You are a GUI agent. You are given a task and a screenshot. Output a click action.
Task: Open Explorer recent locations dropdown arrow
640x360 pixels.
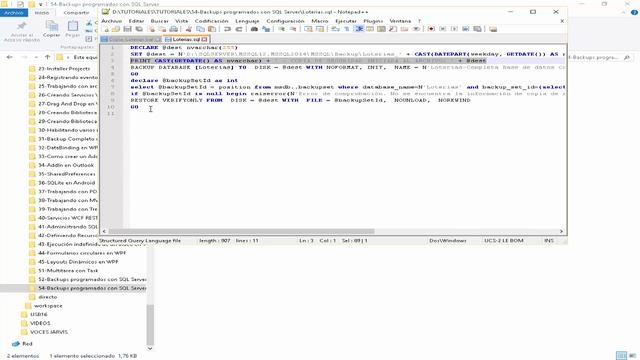[37, 58]
